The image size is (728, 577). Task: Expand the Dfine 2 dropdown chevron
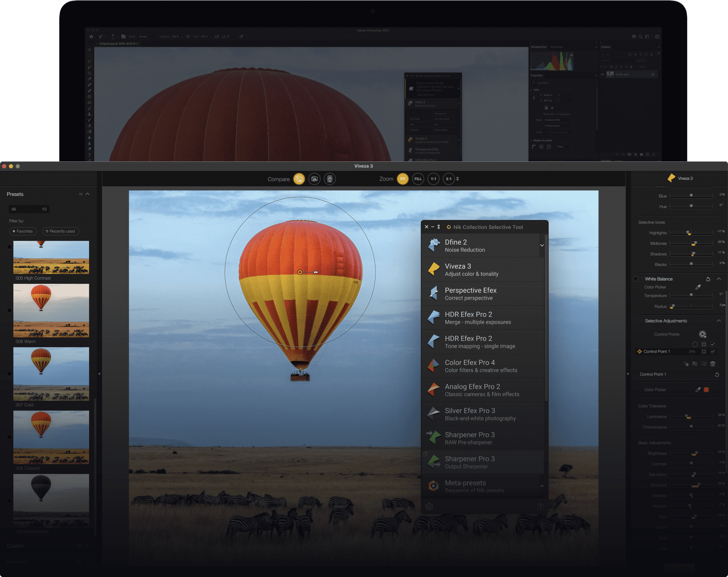click(x=542, y=245)
